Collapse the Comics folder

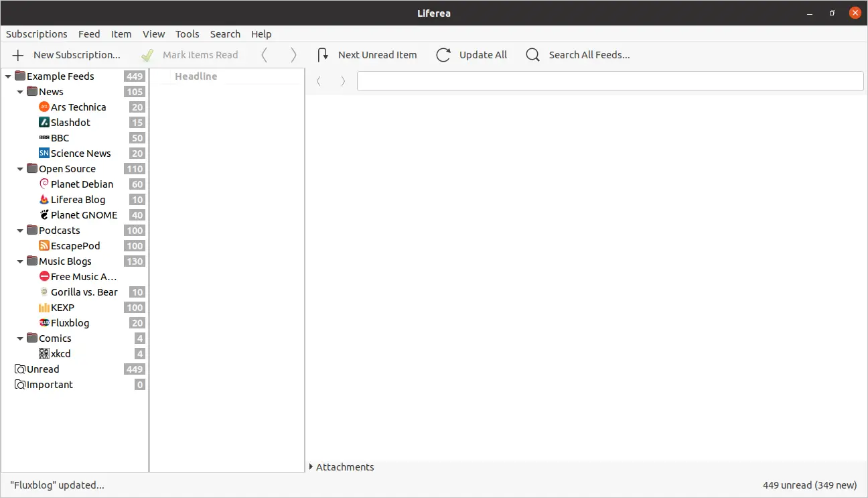tap(20, 338)
